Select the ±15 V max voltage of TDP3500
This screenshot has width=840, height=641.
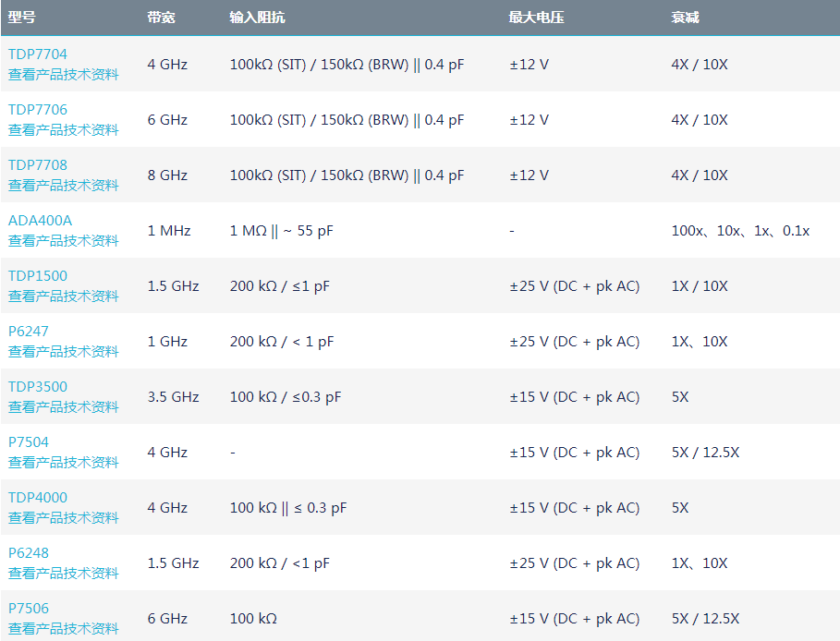coord(575,397)
